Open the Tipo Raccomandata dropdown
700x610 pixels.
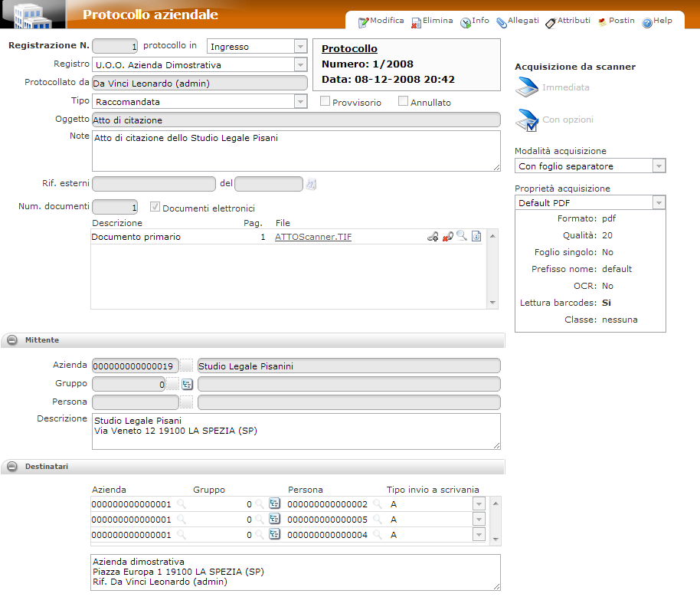300,102
